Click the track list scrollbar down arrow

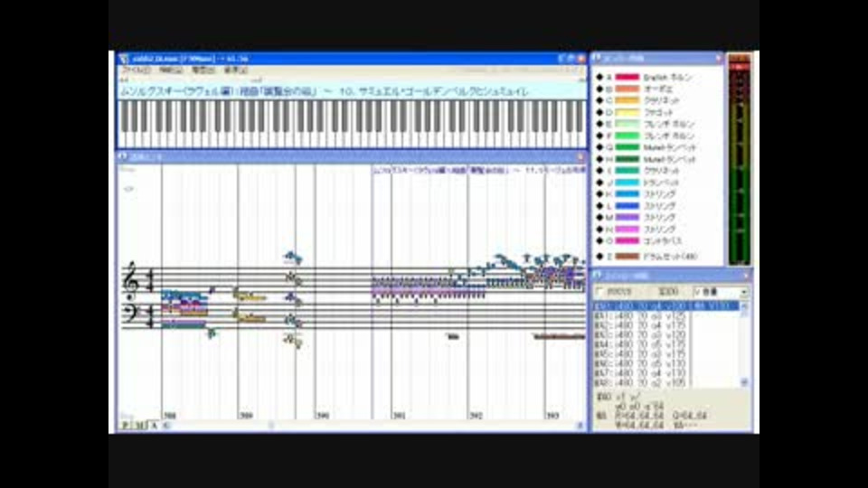click(x=744, y=382)
